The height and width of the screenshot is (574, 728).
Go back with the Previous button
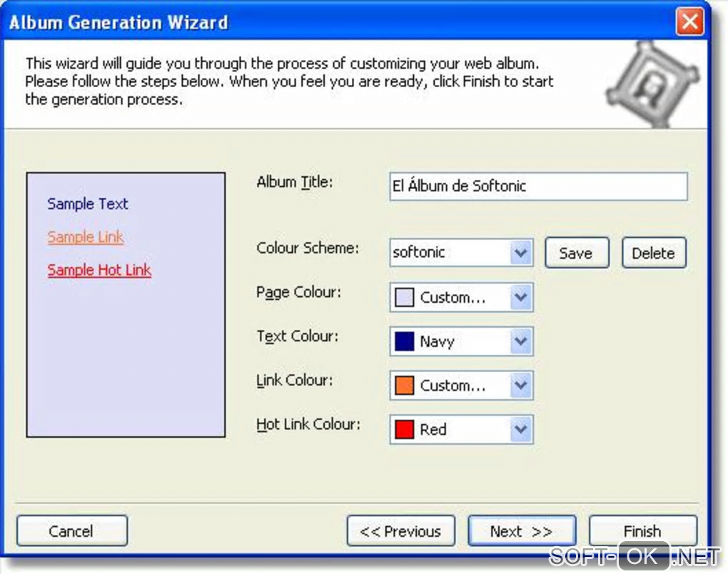tap(400, 530)
